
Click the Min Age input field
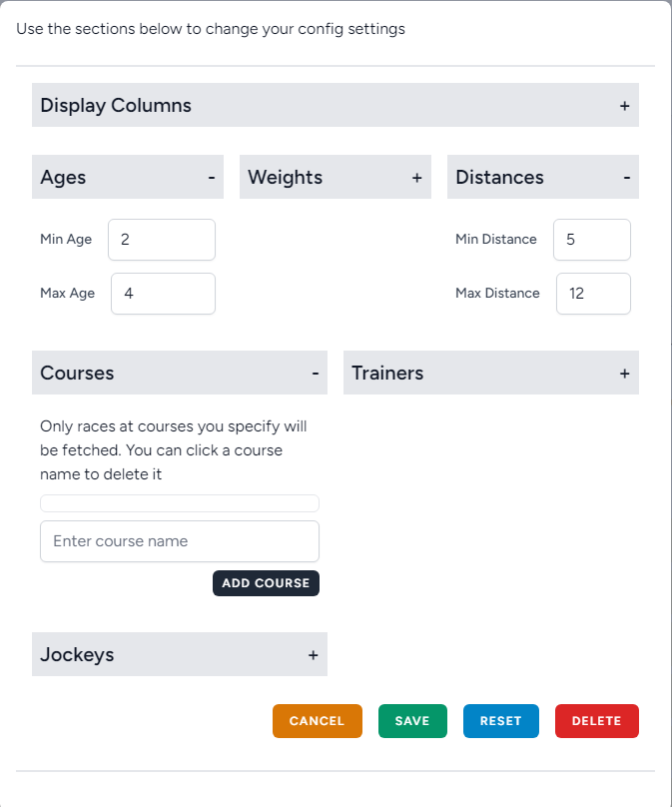click(162, 240)
